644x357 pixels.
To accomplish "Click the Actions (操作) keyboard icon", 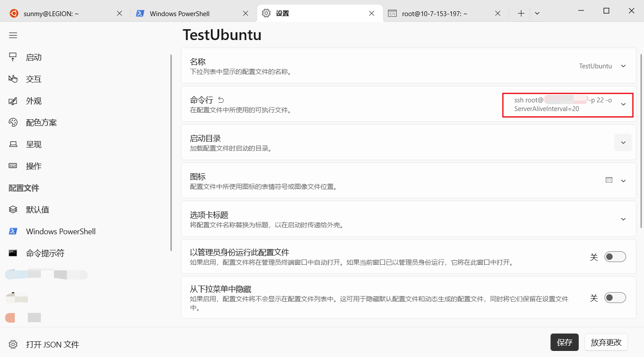I will click(x=13, y=166).
